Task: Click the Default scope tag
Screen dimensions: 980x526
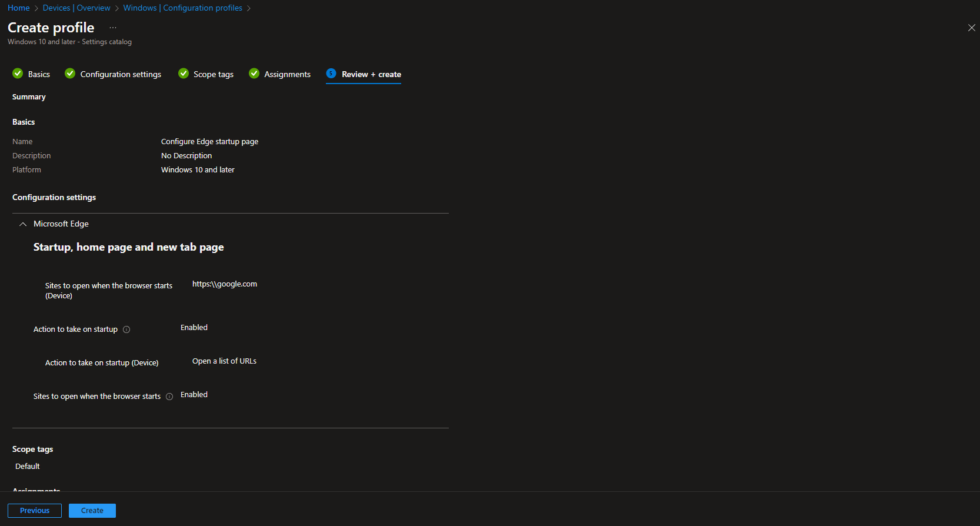Action: pos(28,467)
